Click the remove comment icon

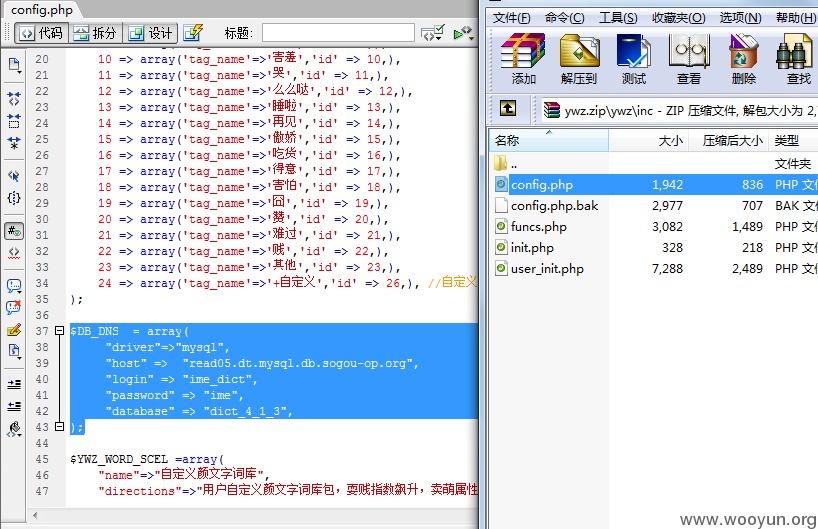click(x=14, y=307)
